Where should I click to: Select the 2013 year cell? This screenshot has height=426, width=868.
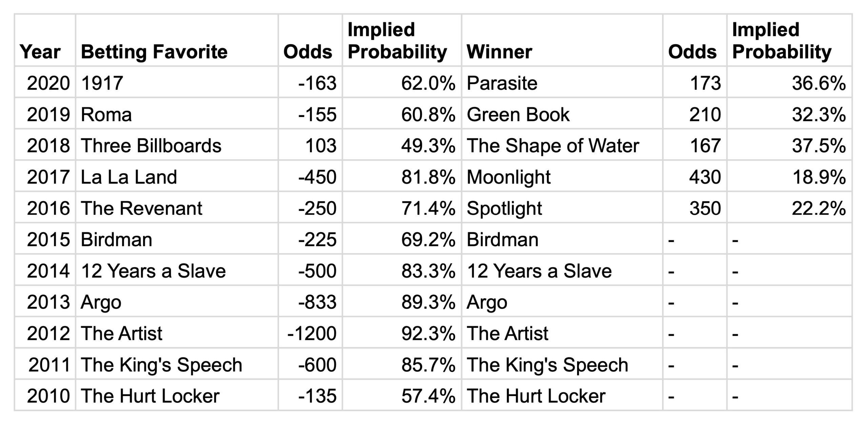click(x=48, y=302)
